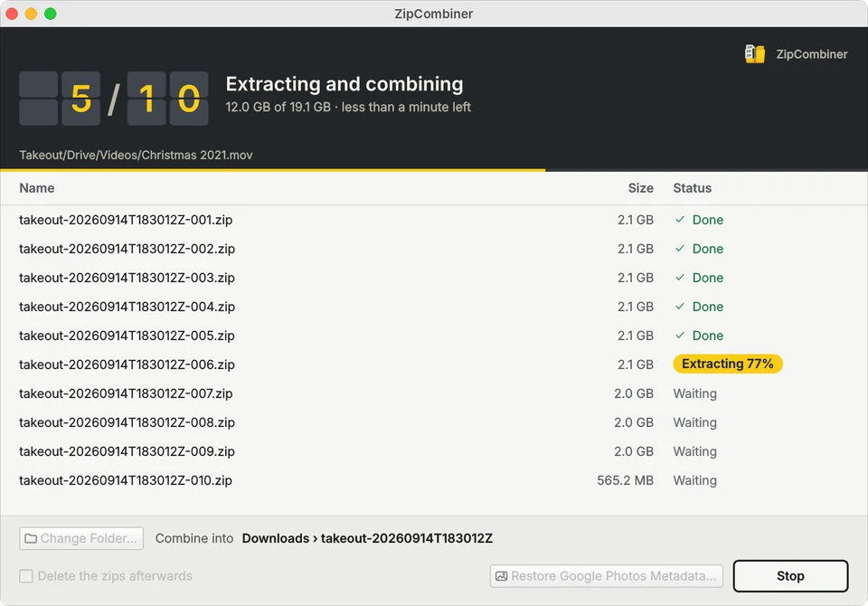Click the ZipCombiner brand text in header
868x606 pixels.
pyautogui.click(x=812, y=54)
